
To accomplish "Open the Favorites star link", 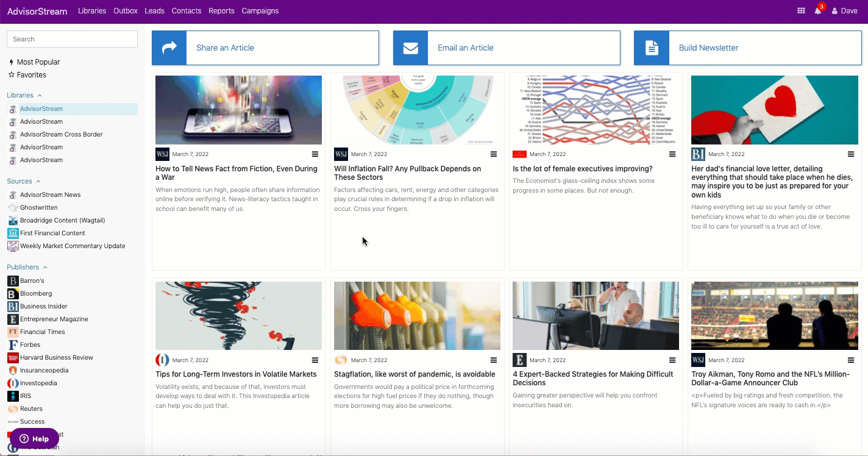I will coord(27,75).
